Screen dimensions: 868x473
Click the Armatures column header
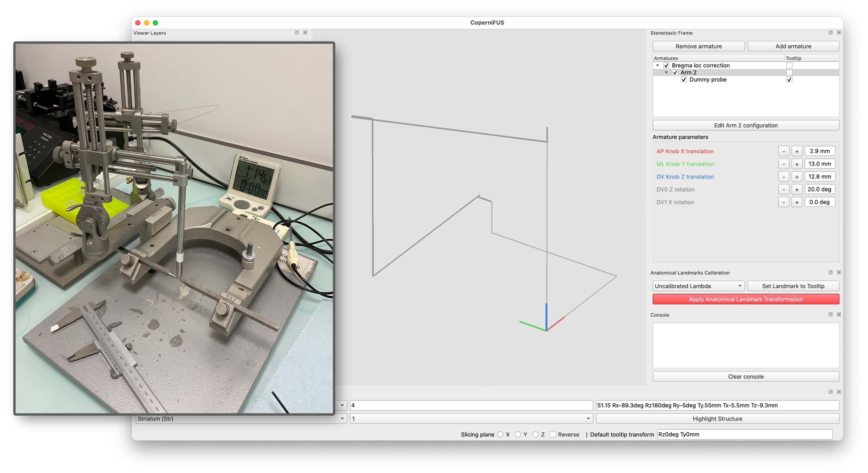click(x=719, y=58)
